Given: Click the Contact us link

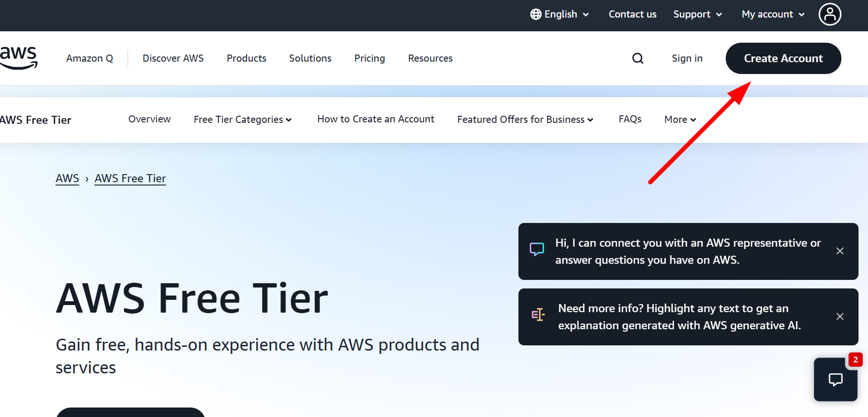Looking at the screenshot, I should [632, 14].
